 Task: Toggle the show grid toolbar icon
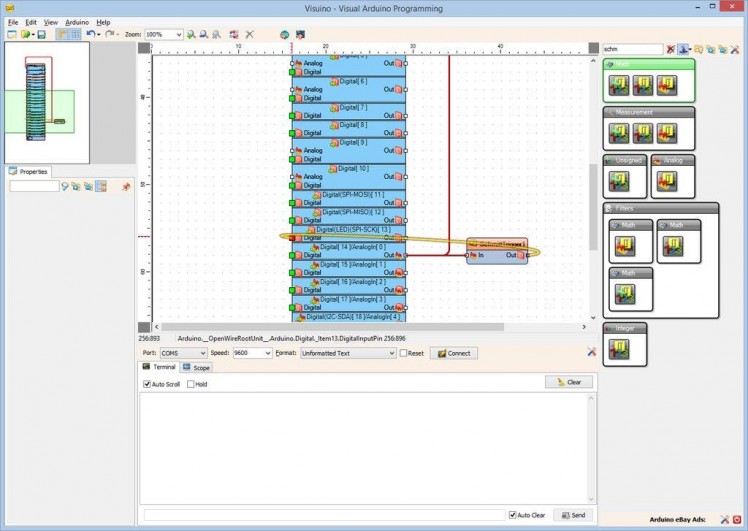tap(75, 34)
